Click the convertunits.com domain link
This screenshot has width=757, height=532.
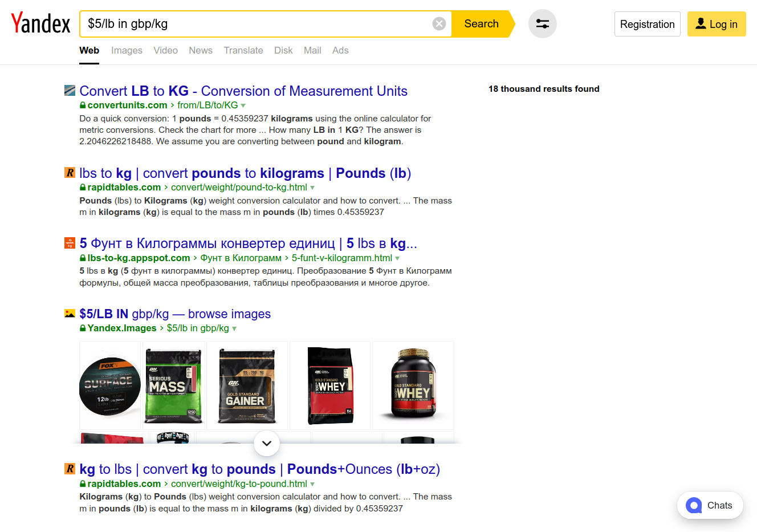click(x=127, y=105)
